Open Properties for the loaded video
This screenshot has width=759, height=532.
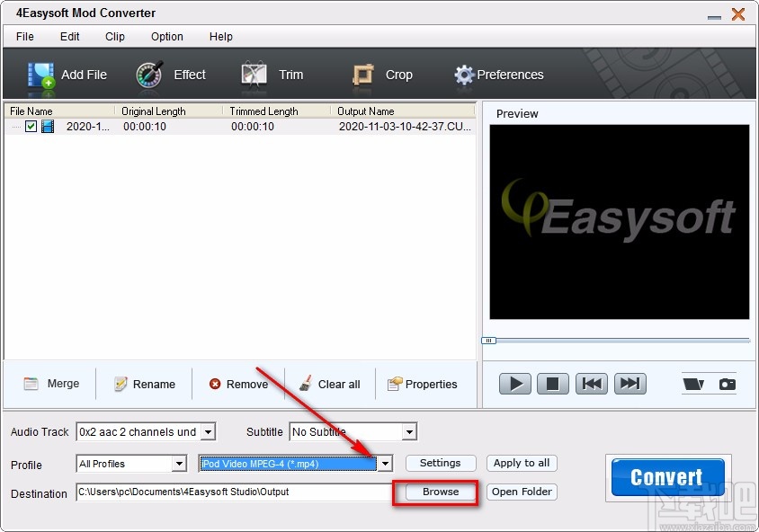point(392,384)
